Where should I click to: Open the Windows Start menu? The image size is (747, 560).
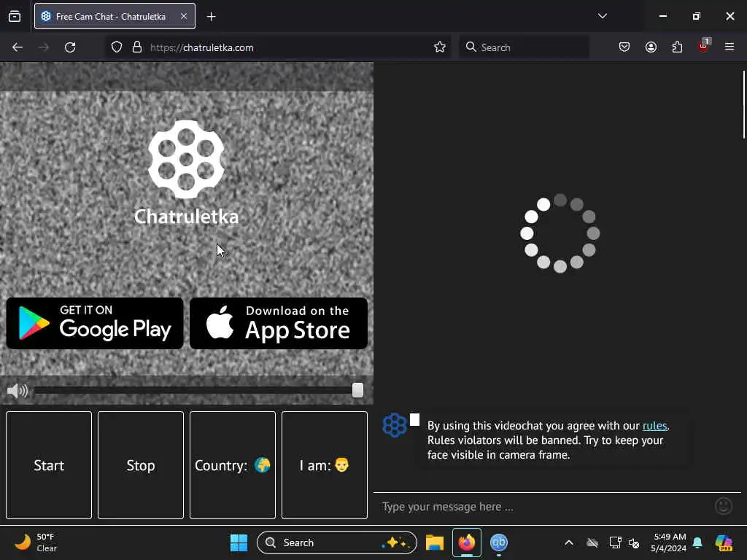(239, 542)
